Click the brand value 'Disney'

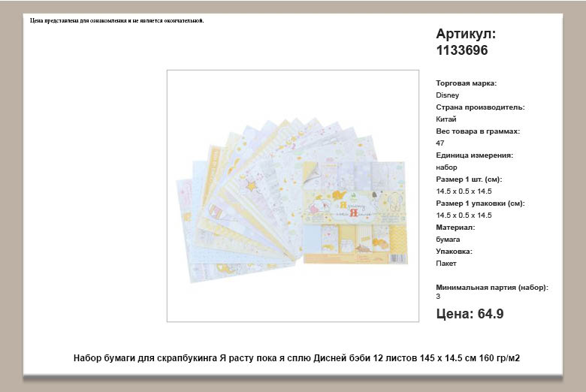(x=447, y=95)
